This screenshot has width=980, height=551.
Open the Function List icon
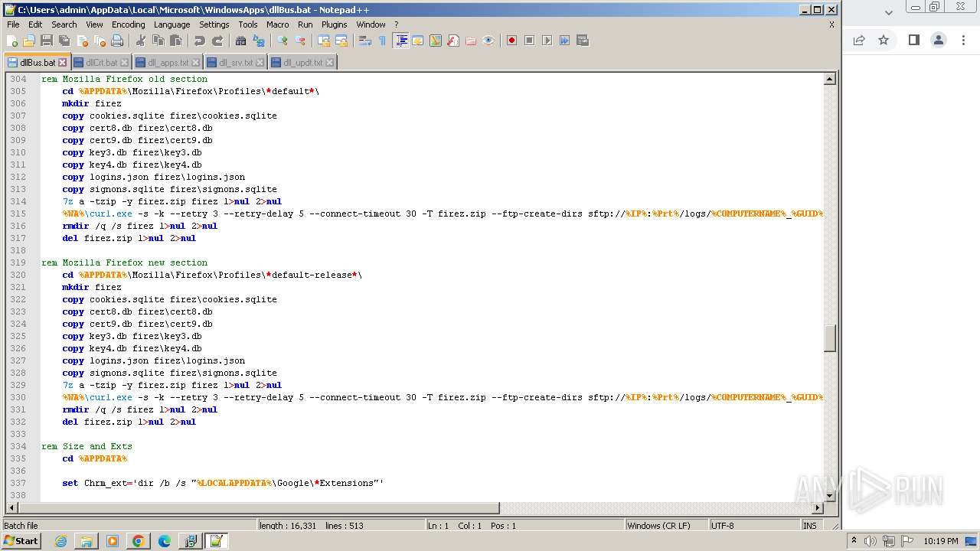pos(453,41)
